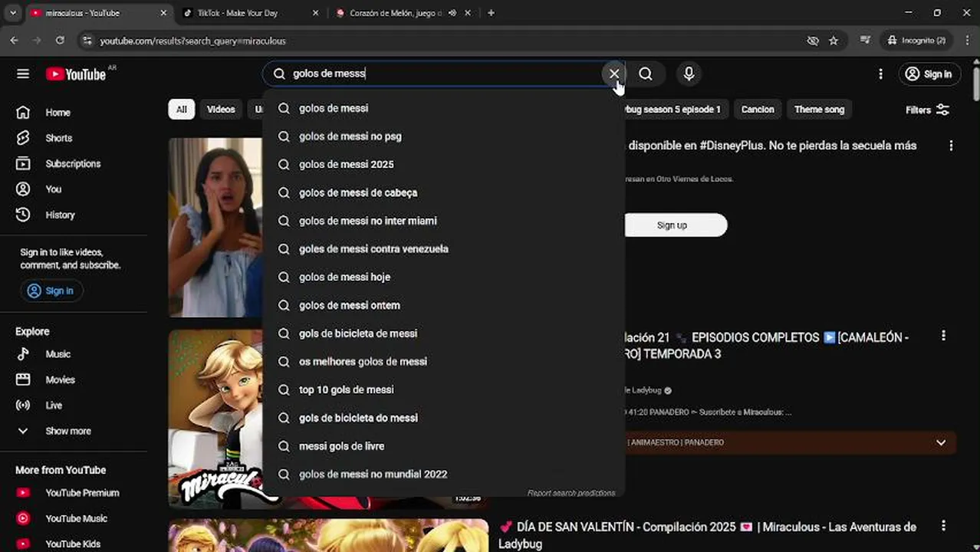Click the sidebar Sign in button
This screenshot has height=552, width=980.
[51, 291]
